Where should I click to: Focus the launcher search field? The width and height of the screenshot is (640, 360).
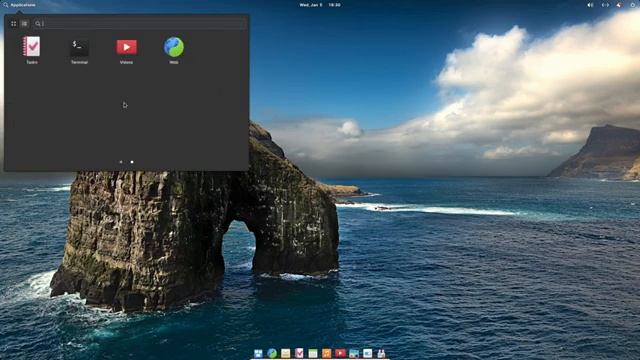click(140, 24)
